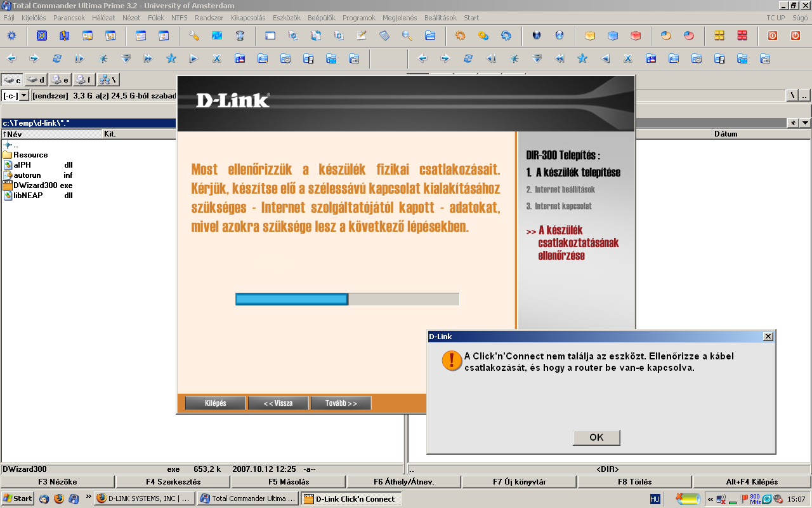Click the recycle bin toolbar icon
The width and height of the screenshot is (812, 508).
coord(240,36)
